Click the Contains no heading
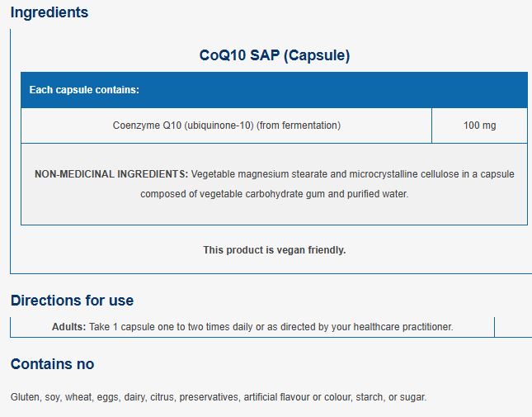Viewport: 532px width, 417px height. (52, 364)
